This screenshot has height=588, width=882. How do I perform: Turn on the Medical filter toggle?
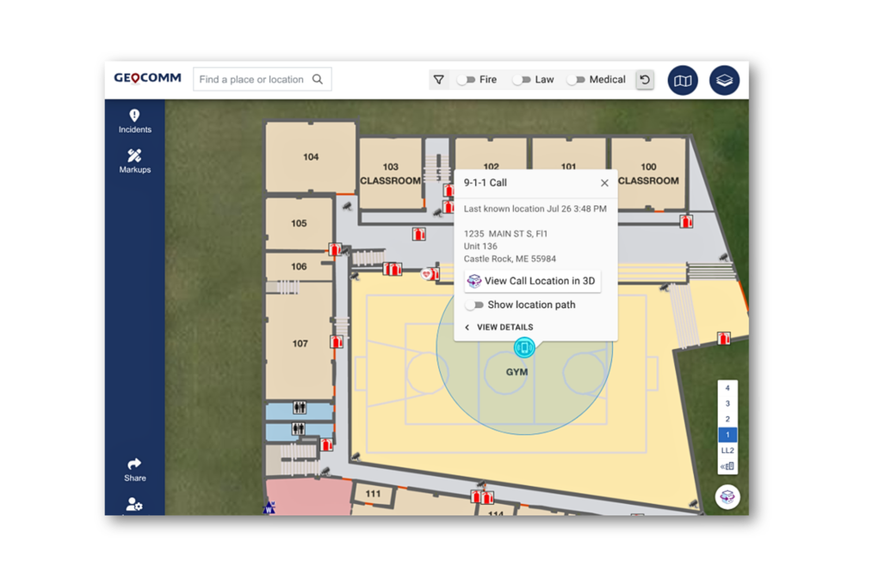click(576, 80)
